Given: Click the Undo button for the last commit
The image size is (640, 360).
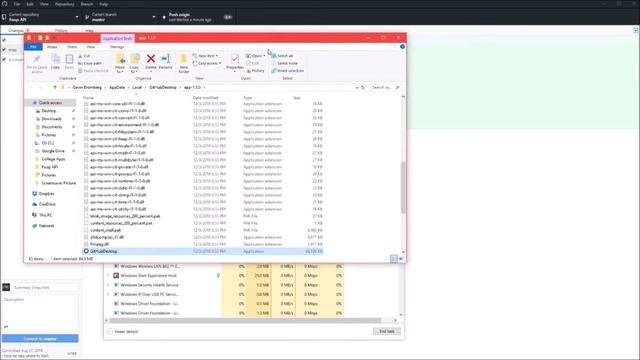Looking at the screenshot, I should [x=72, y=353].
